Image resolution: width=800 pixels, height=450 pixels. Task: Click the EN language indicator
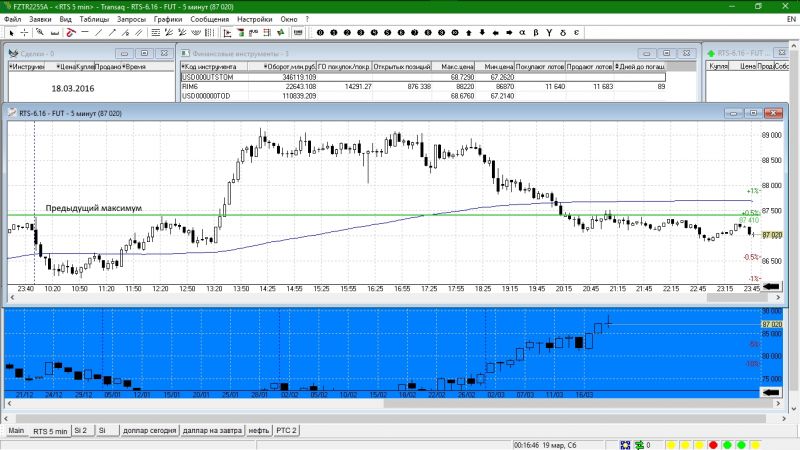791,19
